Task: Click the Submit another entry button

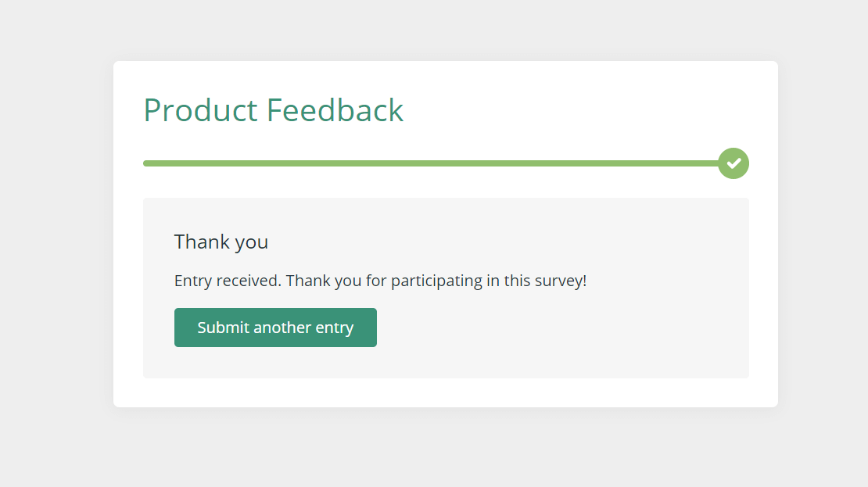Action: point(275,328)
